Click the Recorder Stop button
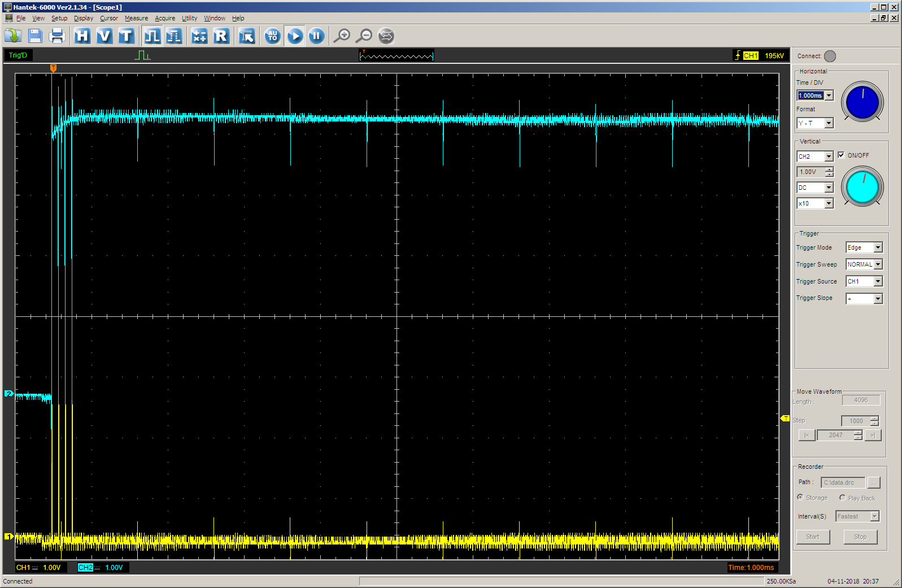This screenshot has height=588, width=902. pyautogui.click(x=860, y=537)
